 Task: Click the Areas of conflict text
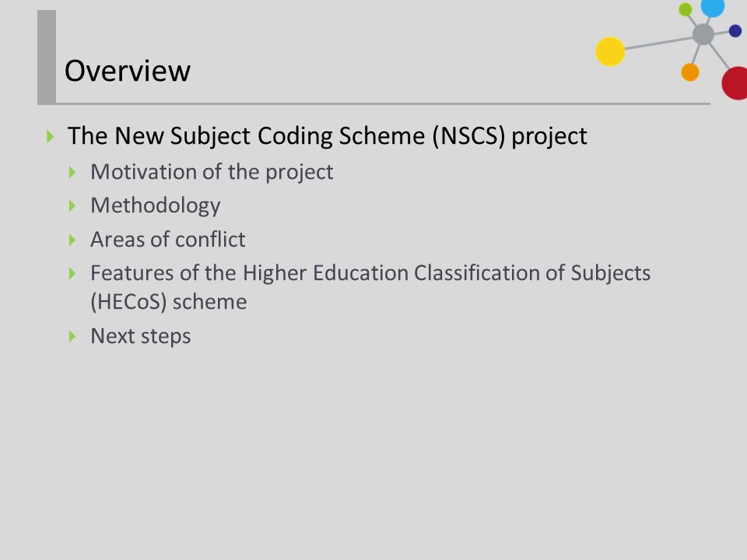[168, 240]
